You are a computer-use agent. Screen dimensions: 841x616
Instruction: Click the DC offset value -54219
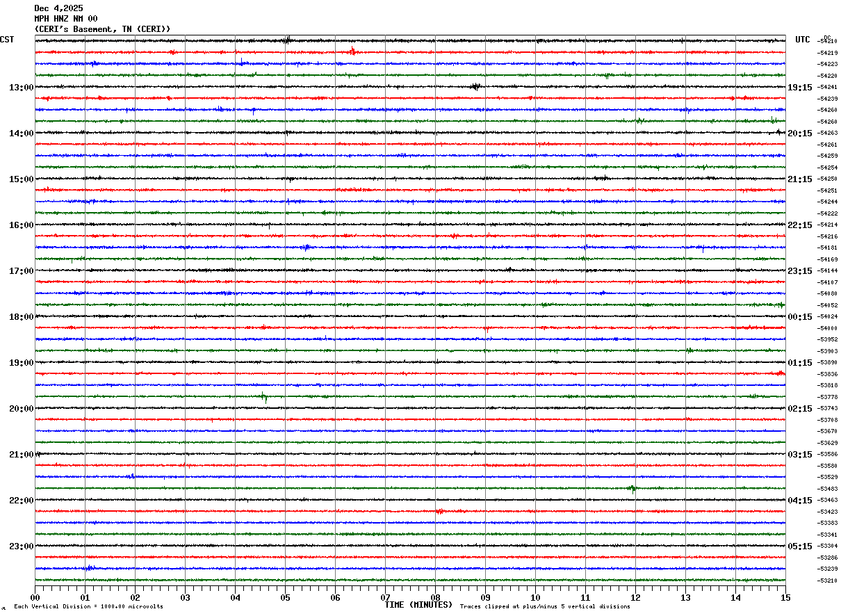click(x=828, y=53)
